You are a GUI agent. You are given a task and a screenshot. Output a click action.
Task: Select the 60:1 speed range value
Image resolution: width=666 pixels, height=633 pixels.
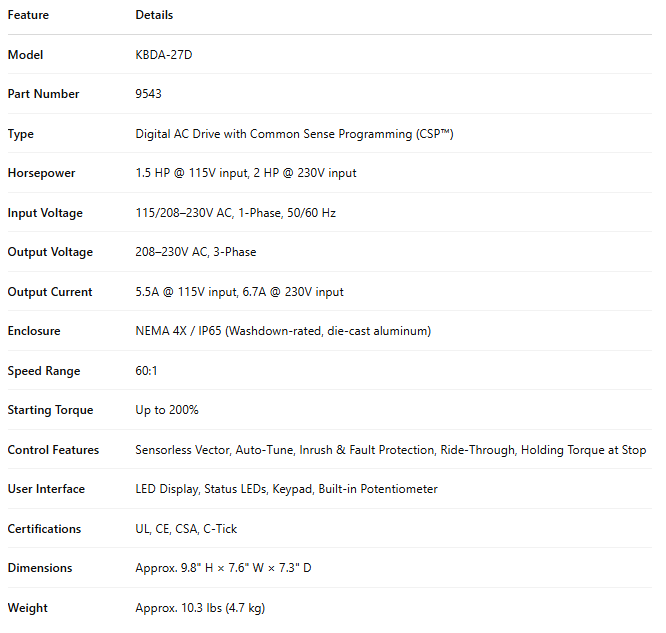pos(148,371)
